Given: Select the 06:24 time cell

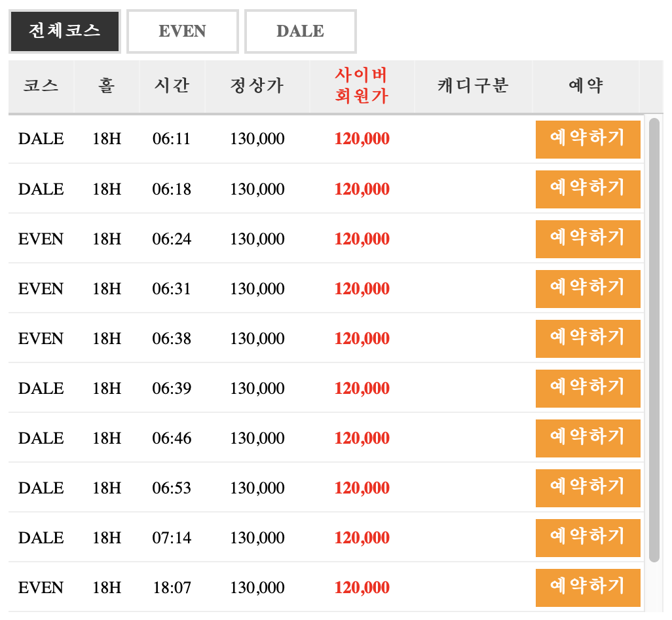Looking at the screenshot, I should pos(172,239).
